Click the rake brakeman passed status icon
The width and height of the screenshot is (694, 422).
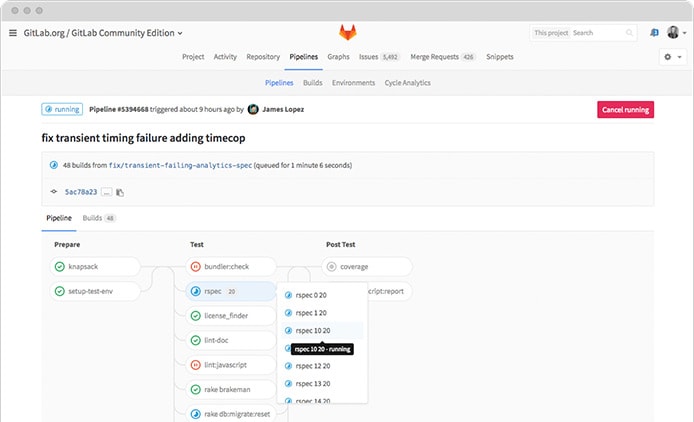(195, 389)
